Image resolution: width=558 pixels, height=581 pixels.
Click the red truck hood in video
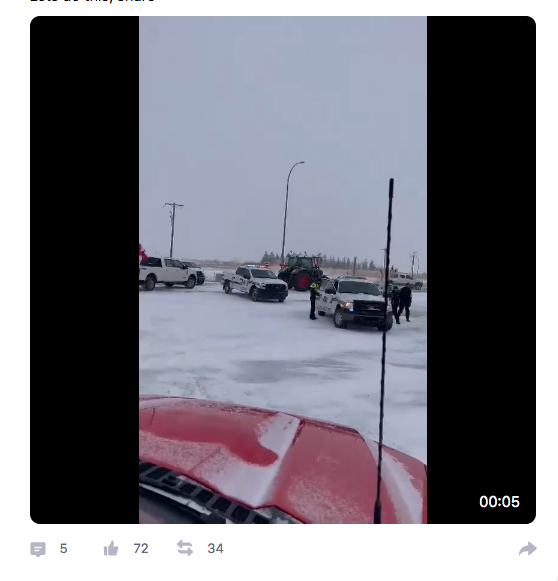click(282, 459)
